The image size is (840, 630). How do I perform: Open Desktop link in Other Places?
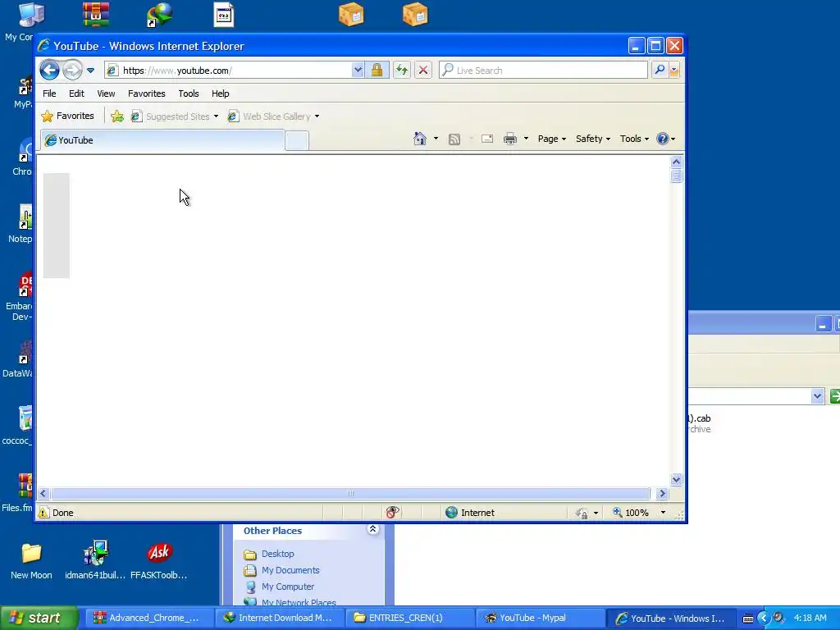tap(277, 554)
